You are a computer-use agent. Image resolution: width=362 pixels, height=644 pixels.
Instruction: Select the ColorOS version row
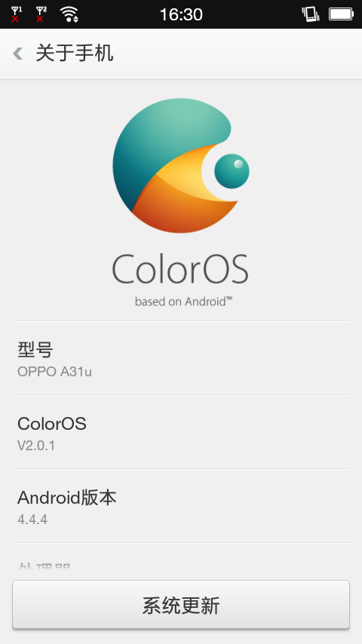click(x=181, y=432)
